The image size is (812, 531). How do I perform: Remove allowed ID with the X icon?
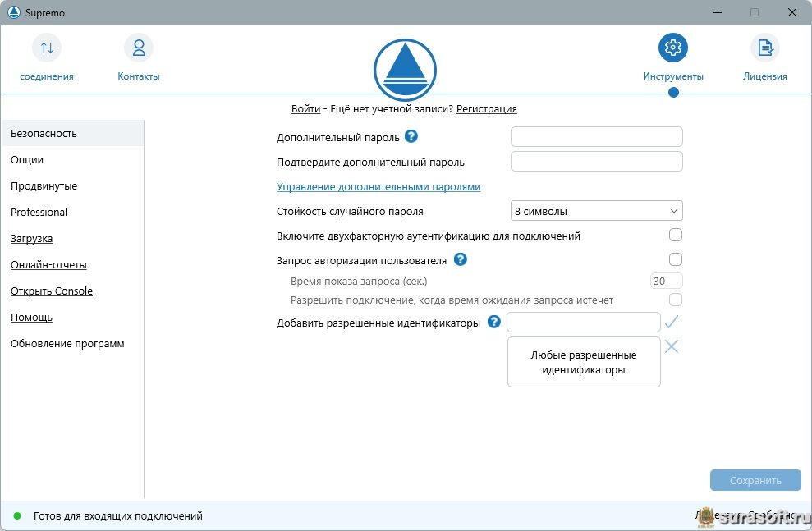click(x=671, y=346)
